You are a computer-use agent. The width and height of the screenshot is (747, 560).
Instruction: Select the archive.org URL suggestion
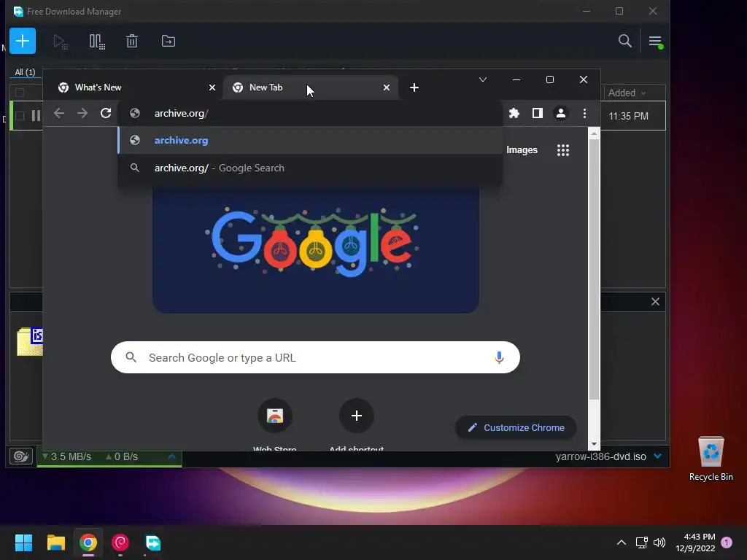coord(309,141)
